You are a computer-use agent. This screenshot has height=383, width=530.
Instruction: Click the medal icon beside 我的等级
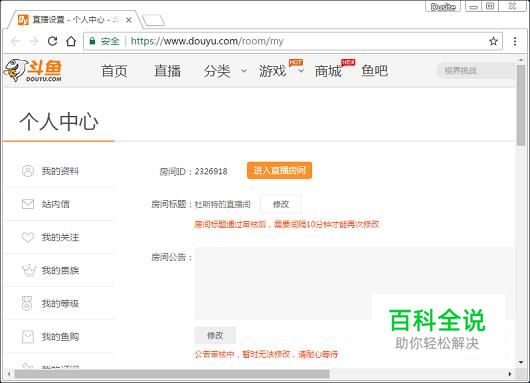[x=27, y=303]
